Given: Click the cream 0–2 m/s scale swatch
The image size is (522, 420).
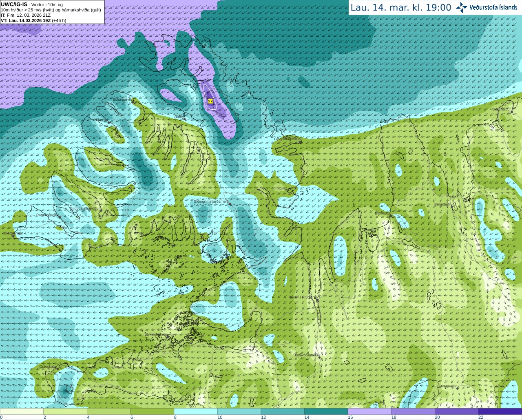Looking at the screenshot, I should 22,411.
